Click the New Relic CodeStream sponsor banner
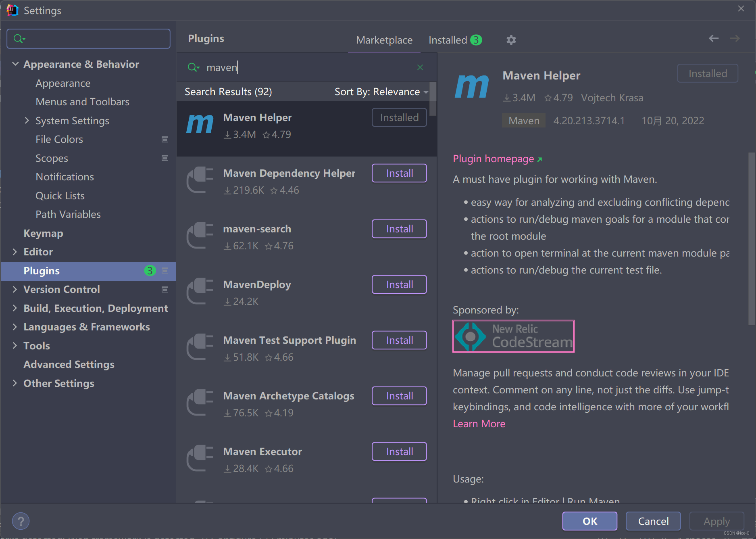Viewport: 756px width, 539px height. click(513, 336)
